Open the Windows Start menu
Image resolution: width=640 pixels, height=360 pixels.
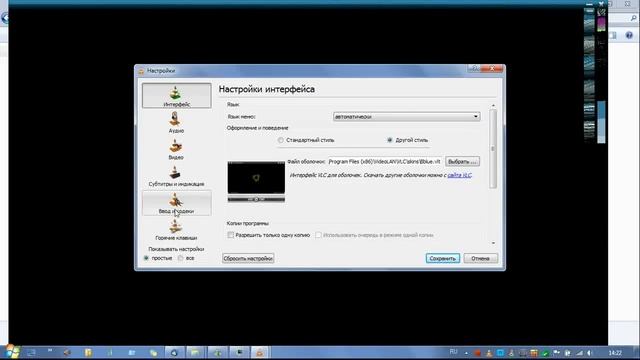point(12,352)
